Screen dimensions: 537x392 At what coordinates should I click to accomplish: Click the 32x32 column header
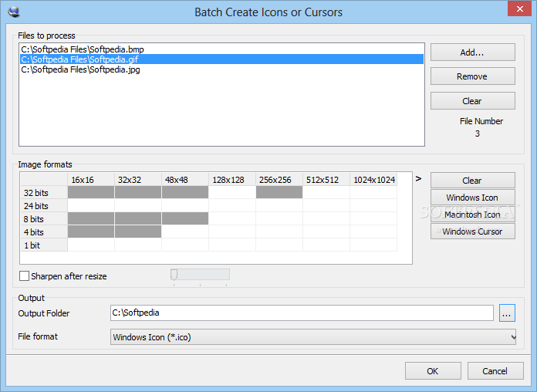pyautogui.click(x=138, y=180)
